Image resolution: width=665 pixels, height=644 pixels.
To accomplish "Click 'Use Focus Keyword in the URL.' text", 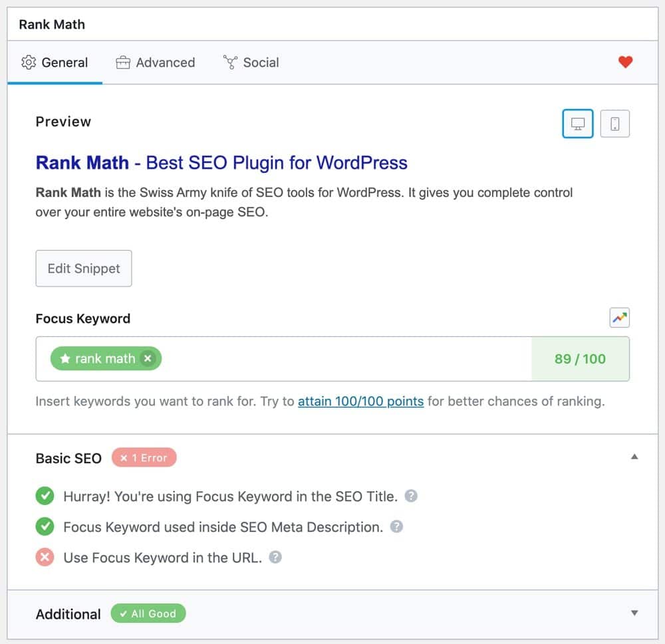I will tap(162, 558).
